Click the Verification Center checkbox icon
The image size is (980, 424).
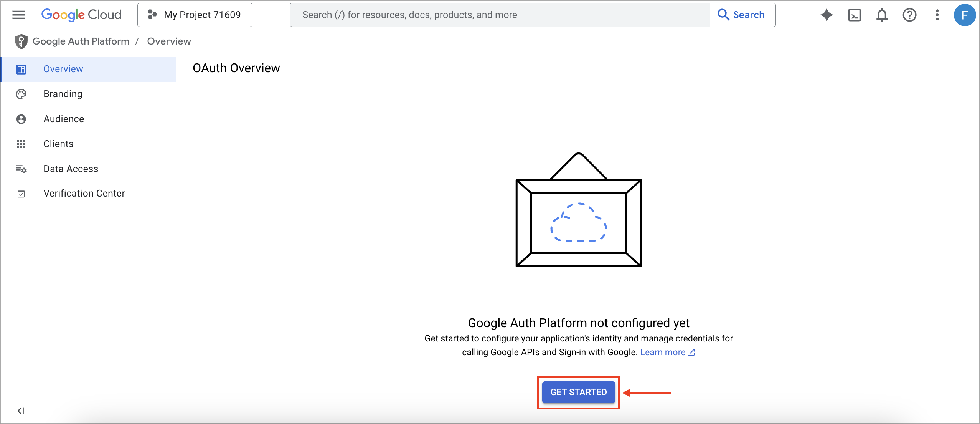click(21, 194)
